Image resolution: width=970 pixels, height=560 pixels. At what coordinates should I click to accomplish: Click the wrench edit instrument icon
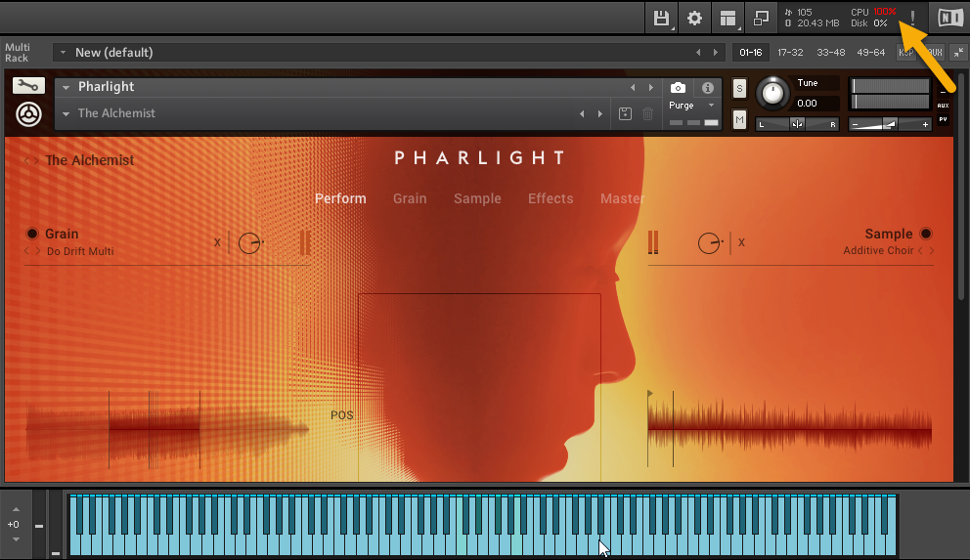coord(28,86)
